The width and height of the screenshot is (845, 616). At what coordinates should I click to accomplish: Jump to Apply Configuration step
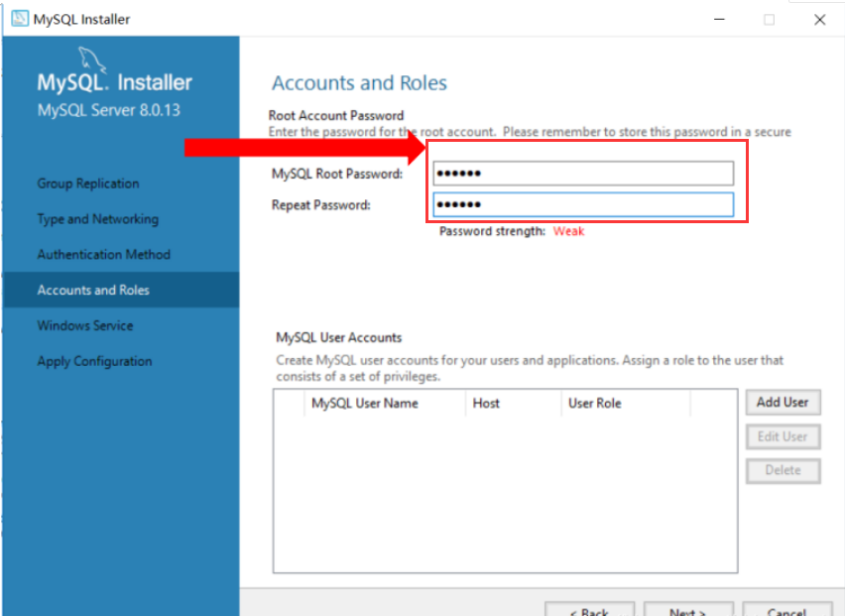click(94, 361)
